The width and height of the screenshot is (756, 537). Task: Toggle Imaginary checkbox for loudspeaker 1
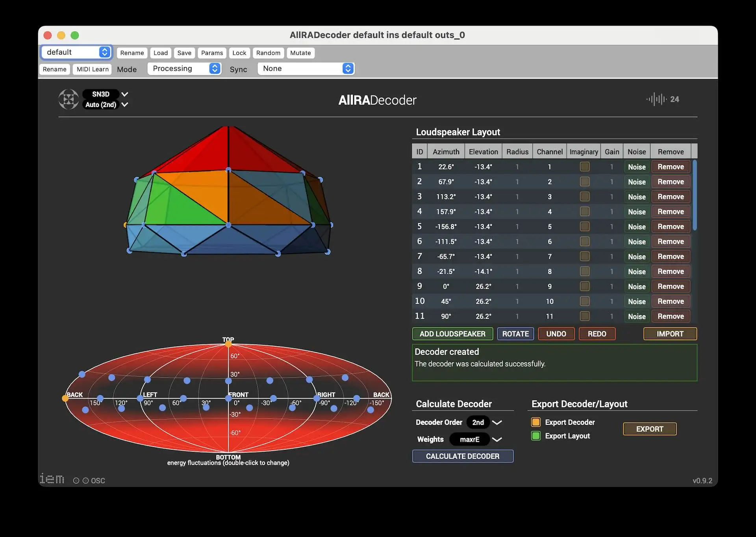(585, 167)
